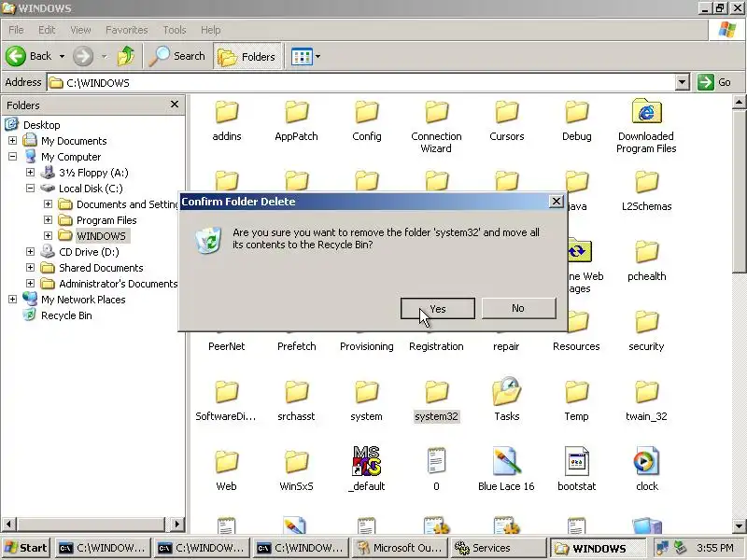
Task: Expand Shared Documents node
Action: click(x=30, y=267)
